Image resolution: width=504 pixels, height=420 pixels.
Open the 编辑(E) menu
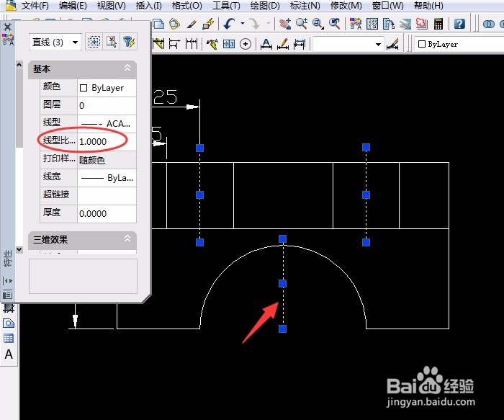[73, 6]
